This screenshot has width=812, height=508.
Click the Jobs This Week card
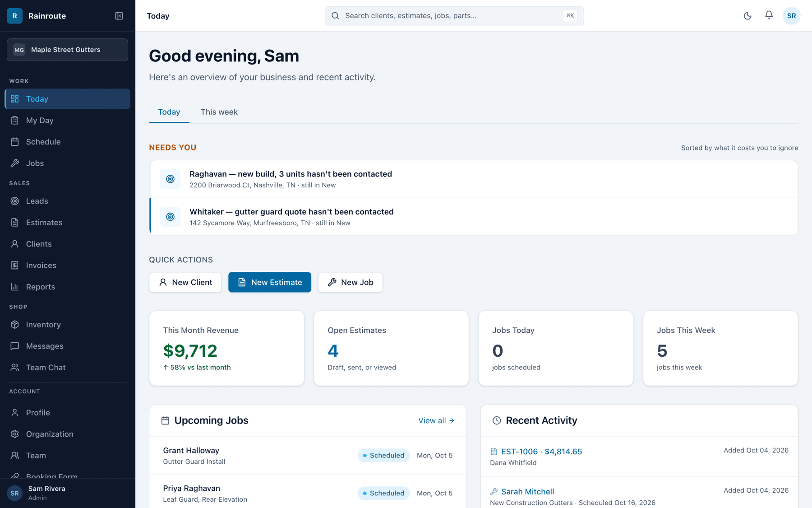(720, 348)
